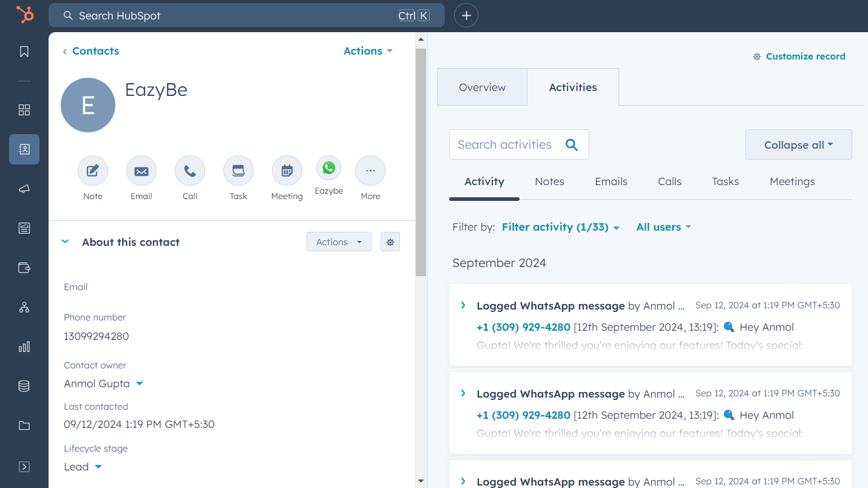Schedule a Meeting using the Meeting icon
868x488 pixels.
click(287, 171)
